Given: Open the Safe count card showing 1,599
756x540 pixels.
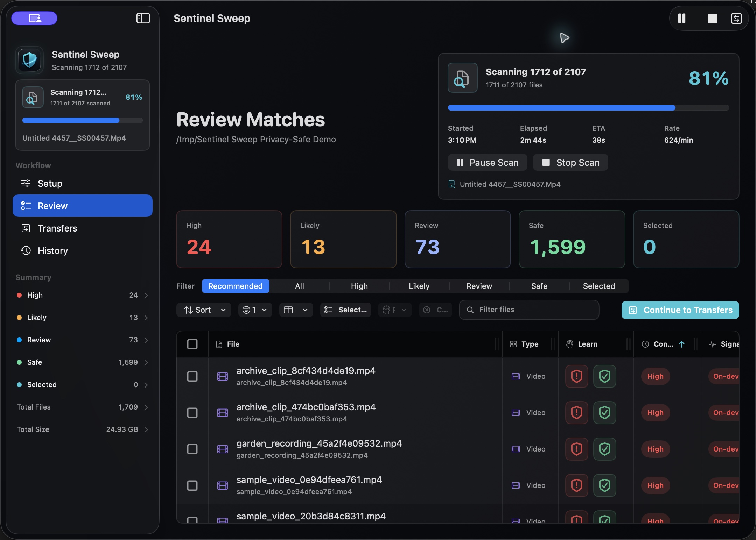Looking at the screenshot, I should (572, 239).
